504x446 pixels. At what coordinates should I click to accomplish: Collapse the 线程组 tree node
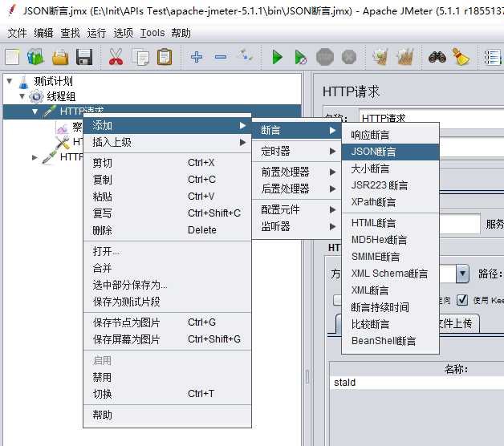coord(22,96)
